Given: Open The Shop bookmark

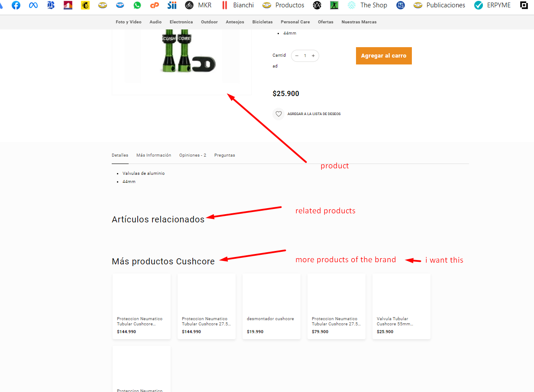Looking at the screenshot, I should (367, 5).
